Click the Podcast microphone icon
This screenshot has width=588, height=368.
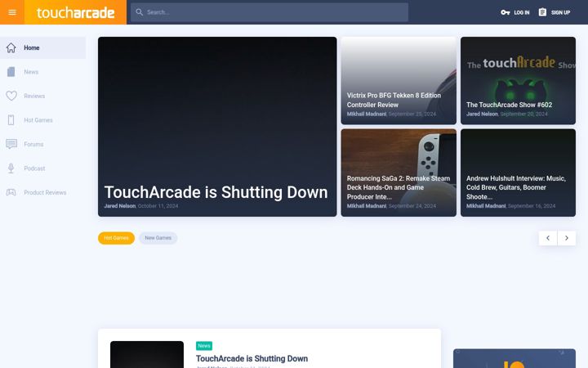coord(11,168)
